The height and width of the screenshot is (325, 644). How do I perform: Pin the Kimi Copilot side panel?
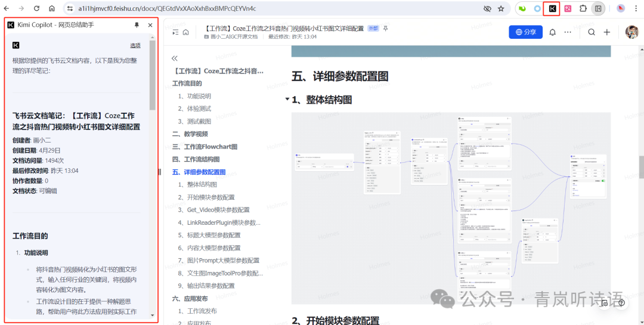tap(137, 25)
